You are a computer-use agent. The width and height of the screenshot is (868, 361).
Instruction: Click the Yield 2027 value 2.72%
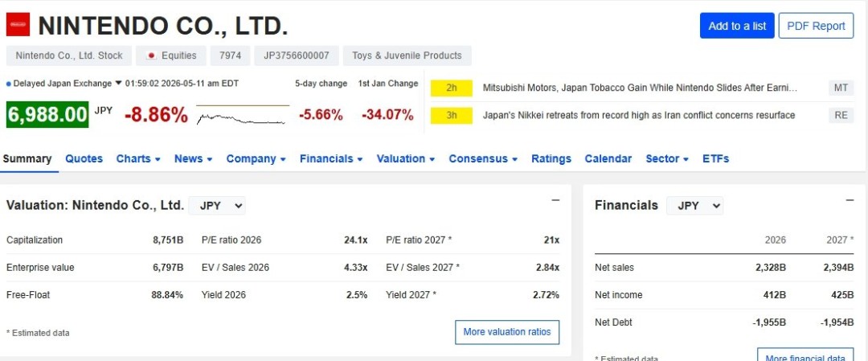546,295
